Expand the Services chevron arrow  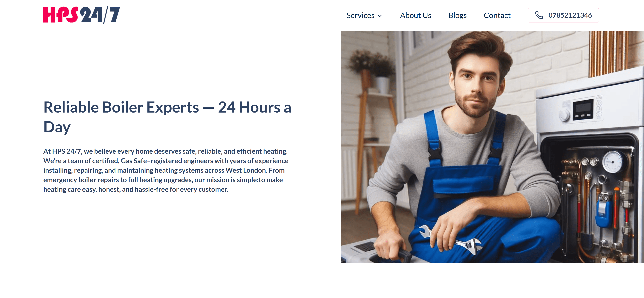point(379,16)
